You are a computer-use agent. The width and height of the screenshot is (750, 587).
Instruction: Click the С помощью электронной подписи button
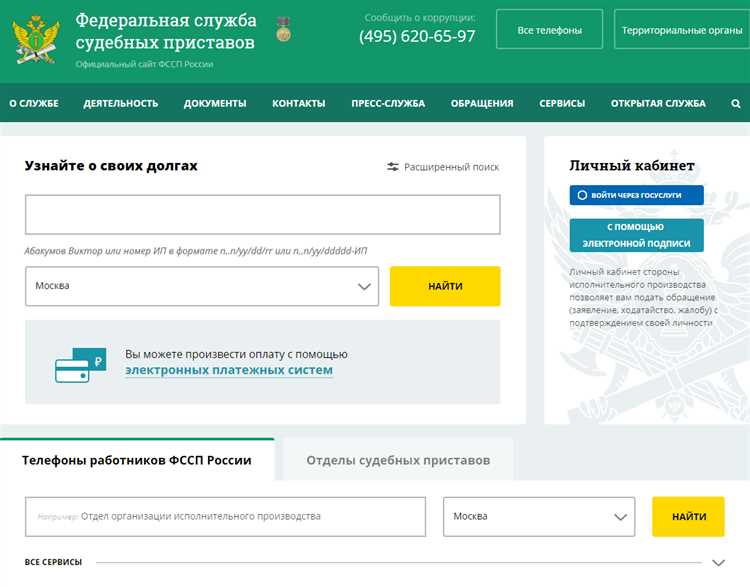click(x=636, y=235)
